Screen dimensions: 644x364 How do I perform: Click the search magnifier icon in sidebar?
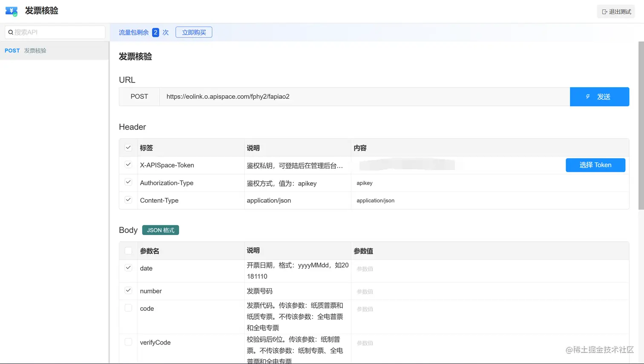(x=11, y=32)
